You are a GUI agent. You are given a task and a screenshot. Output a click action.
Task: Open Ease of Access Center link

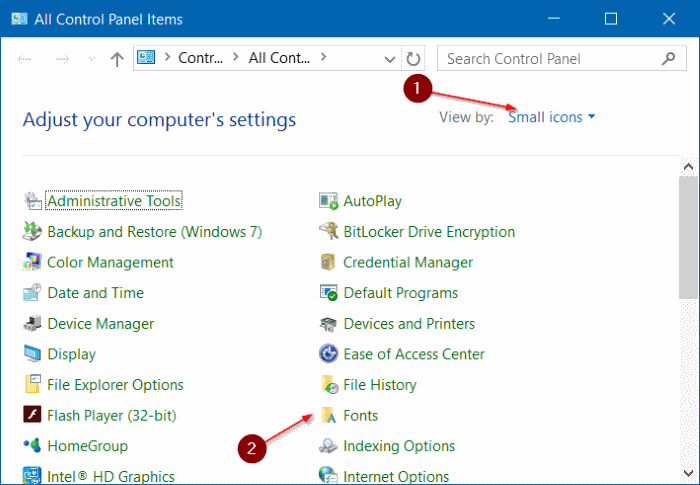414,354
